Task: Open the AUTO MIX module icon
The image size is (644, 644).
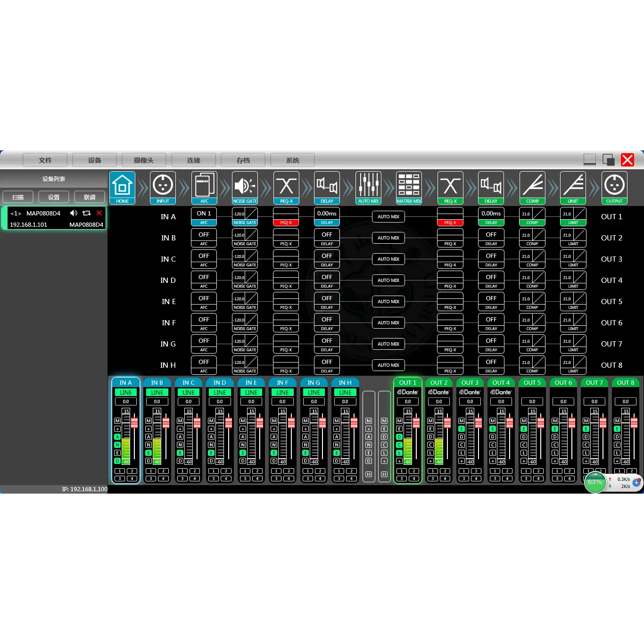Action: click(368, 187)
